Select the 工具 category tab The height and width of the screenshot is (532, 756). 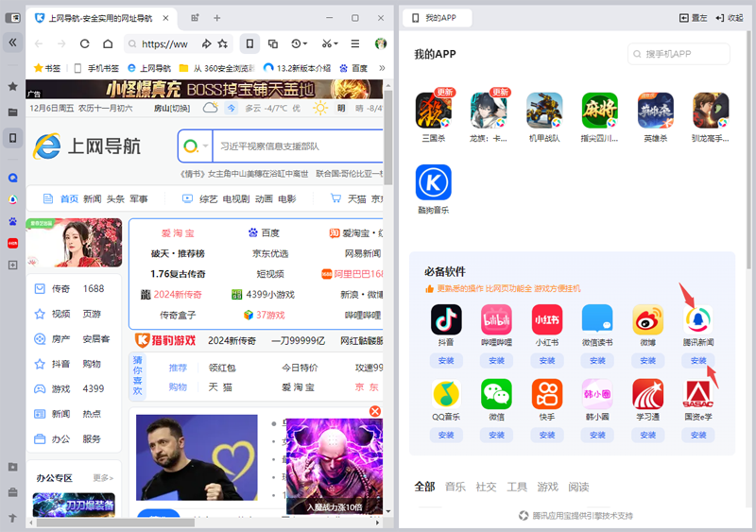pyautogui.click(x=517, y=487)
